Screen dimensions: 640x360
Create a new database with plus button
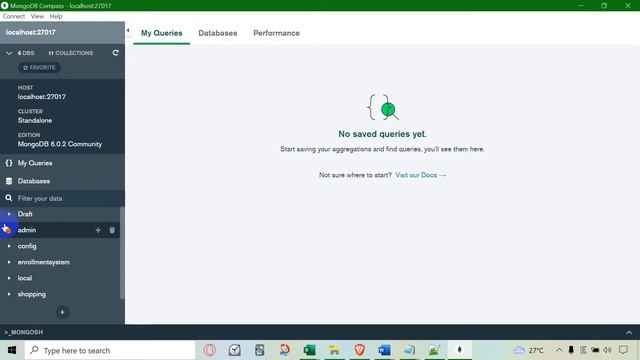[62, 312]
